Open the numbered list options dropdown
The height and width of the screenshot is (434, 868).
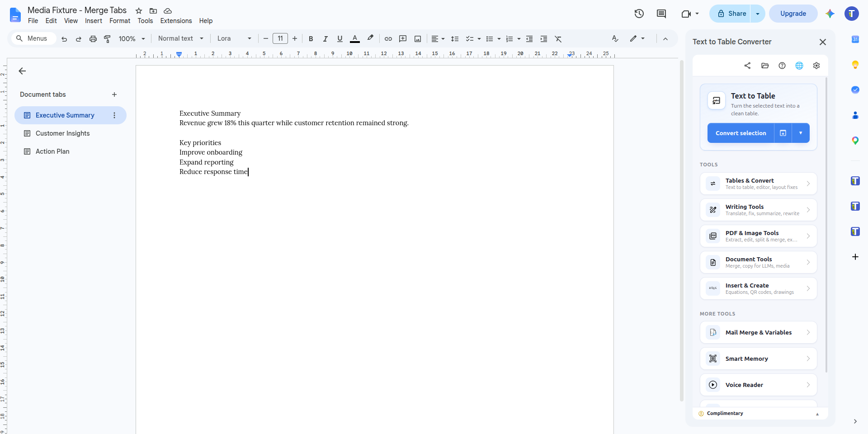(519, 39)
